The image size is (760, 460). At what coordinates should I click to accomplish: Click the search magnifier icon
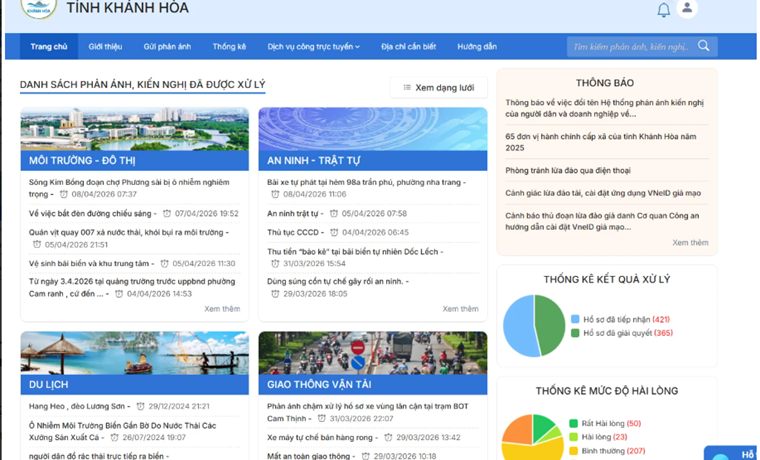(x=704, y=46)
